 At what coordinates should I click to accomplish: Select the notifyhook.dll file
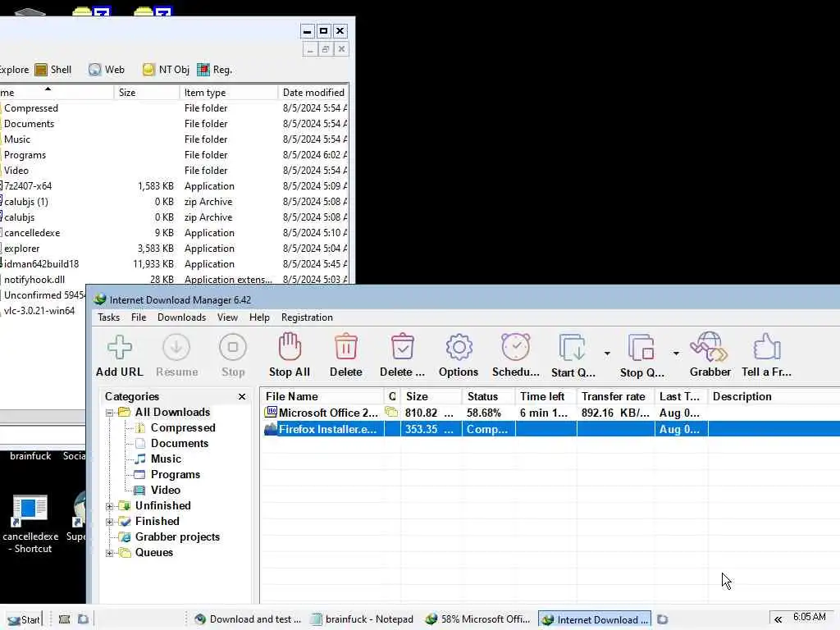(x=34, y=280)
